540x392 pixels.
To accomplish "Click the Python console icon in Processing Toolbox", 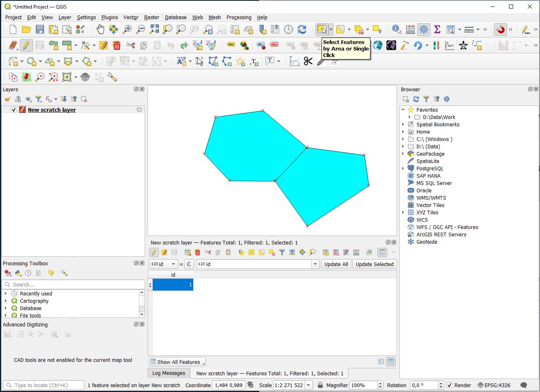I will (18, 273).
